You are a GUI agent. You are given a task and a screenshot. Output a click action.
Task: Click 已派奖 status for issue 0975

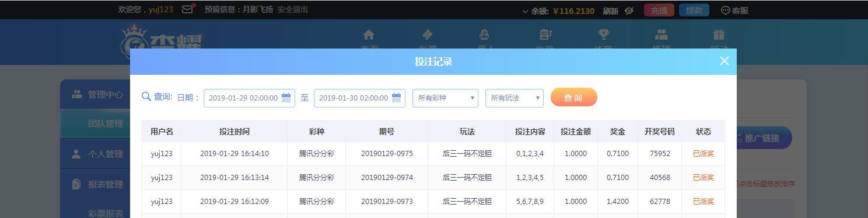703,154
